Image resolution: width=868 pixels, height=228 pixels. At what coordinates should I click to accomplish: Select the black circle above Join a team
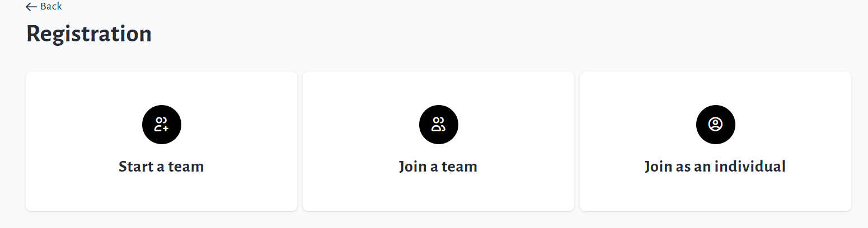point(438,125)
